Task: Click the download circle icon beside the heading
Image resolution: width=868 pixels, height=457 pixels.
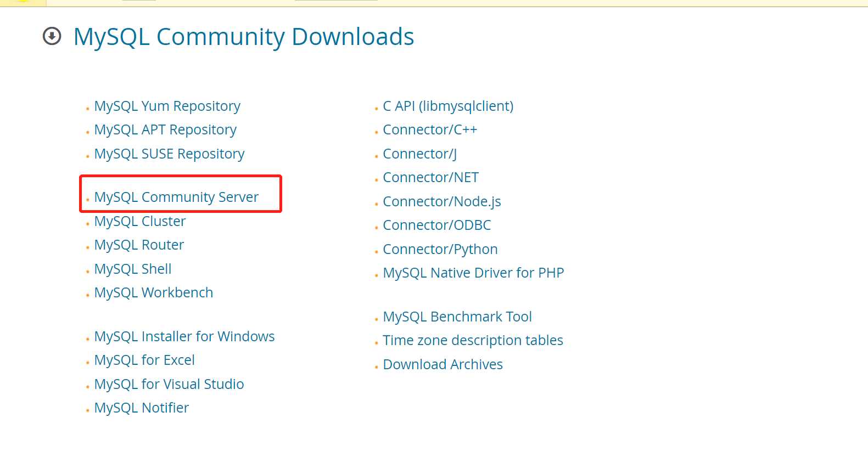Action: coord(52,37)
